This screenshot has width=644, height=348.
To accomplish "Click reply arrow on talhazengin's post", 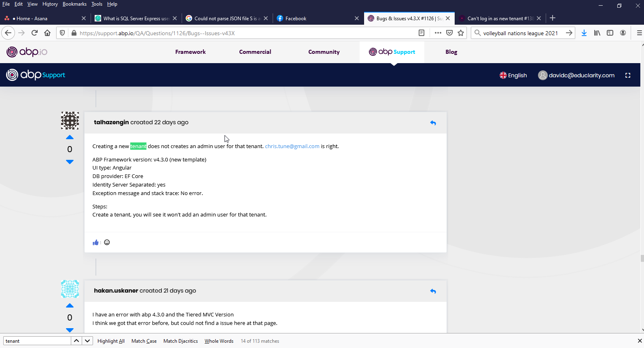I will coord(433,123).
